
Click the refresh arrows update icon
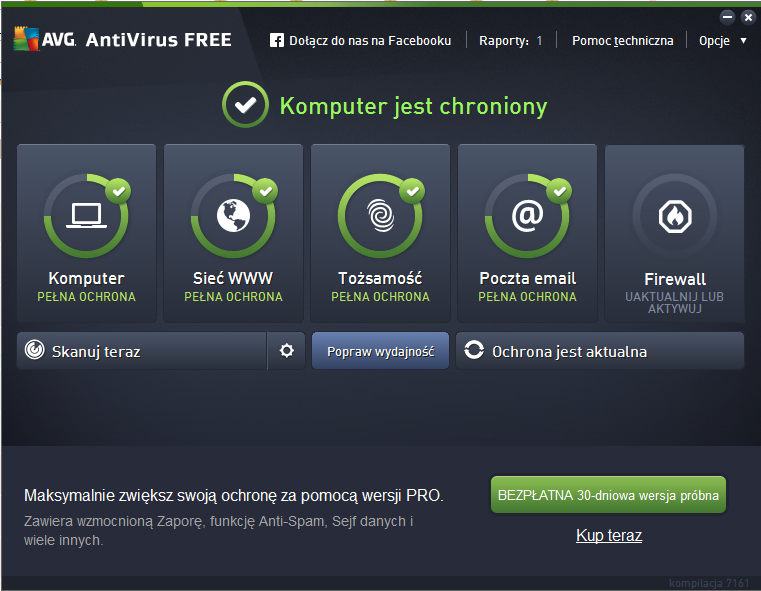pos(474,350)
